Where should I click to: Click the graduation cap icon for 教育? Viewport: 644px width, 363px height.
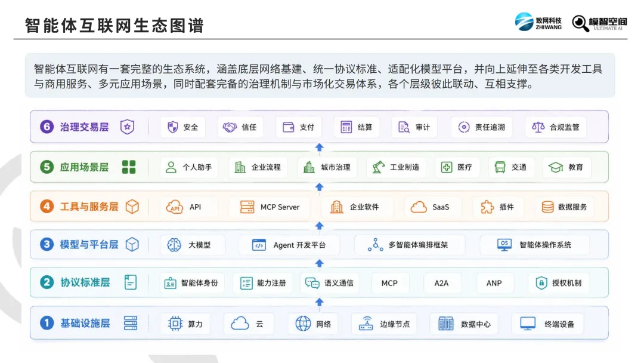(x=556, y=167)
